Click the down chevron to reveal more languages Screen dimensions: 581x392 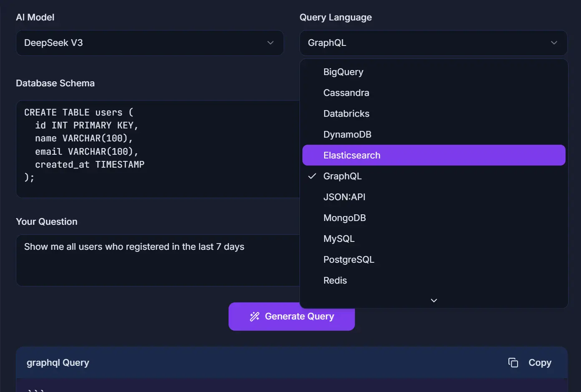[x=433, y=300]
